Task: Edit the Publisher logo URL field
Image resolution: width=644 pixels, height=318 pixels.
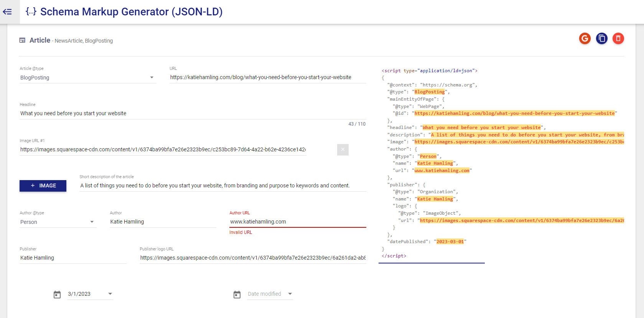Action: click(x=253, y=258)
